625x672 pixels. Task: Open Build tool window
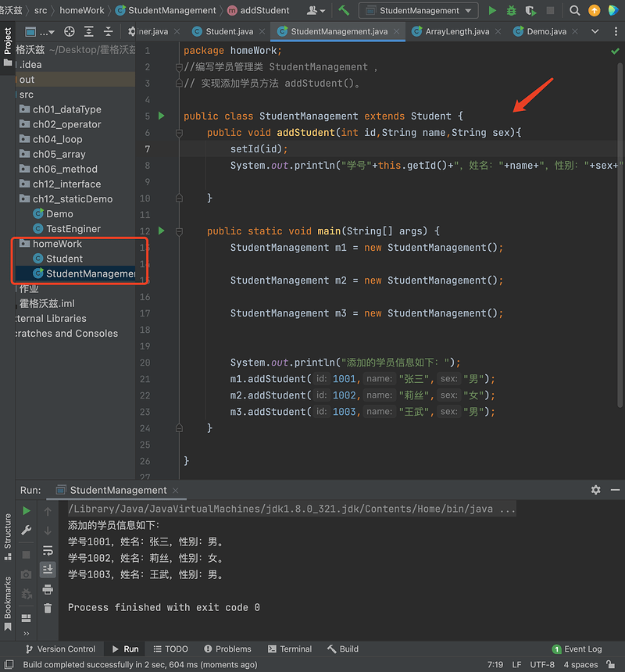pyautogui.click(x=343, y=649)
